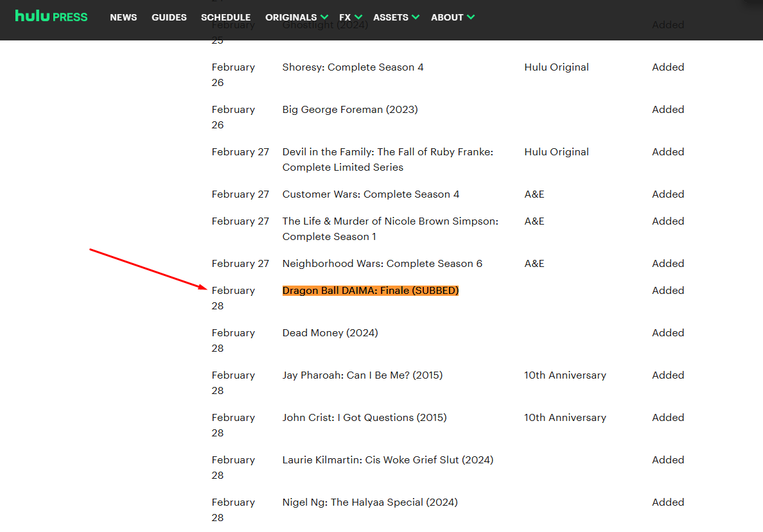Click "Added" in the Big George Foreman row
Screen dimensions: 763x532
coord(668,109)
